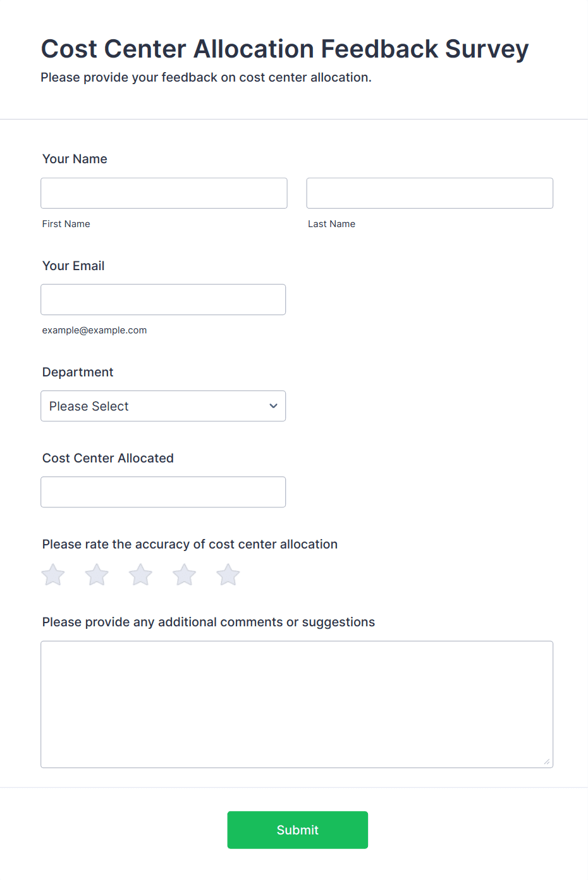Click the Department field label
The height and width of the screenshot is (880, 588).
click(x=78, y=372)
